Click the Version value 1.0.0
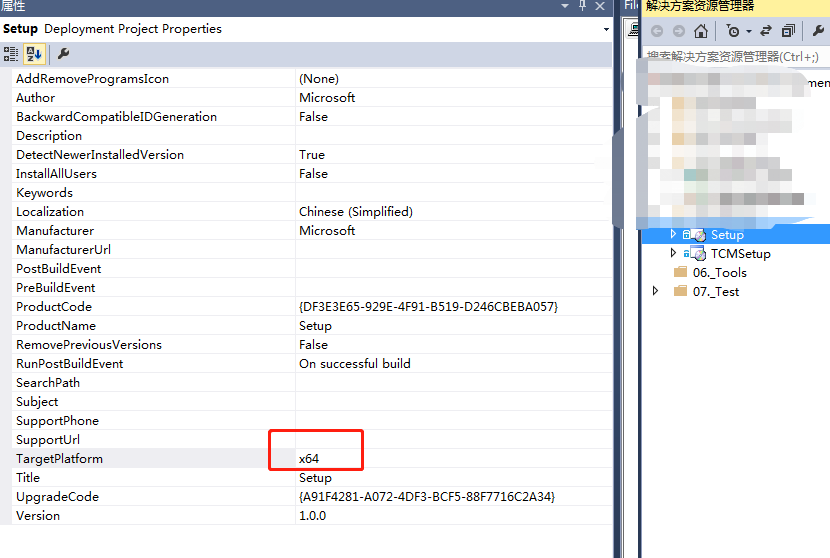This screenshot has height=558, width=830. 312,516
